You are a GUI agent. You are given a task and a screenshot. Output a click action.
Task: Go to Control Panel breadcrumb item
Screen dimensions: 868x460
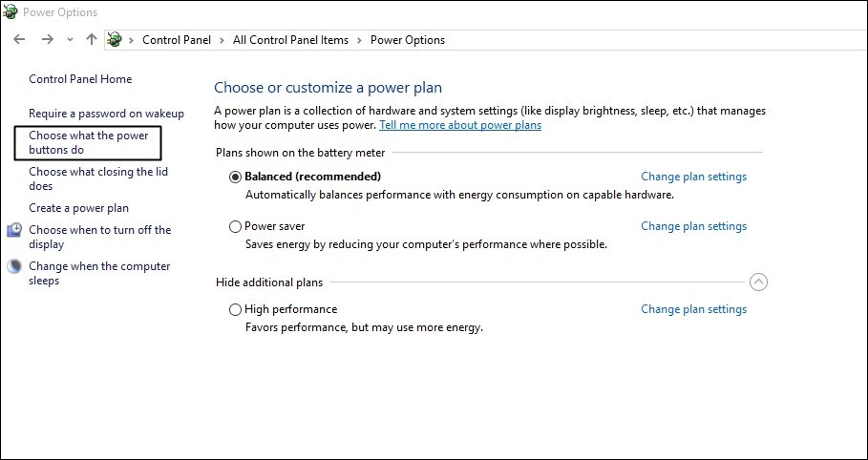178,40
